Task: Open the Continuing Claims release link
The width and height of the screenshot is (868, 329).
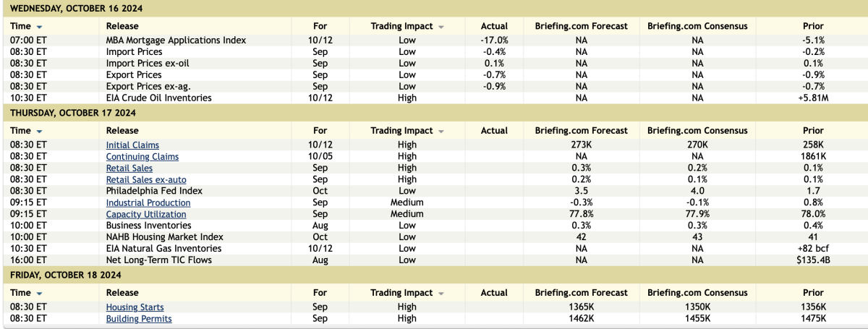Action: click(142, 157)
